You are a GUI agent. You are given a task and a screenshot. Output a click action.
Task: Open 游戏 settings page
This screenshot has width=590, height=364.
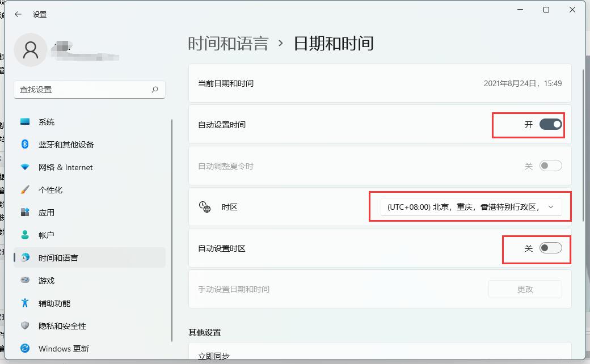47,280
